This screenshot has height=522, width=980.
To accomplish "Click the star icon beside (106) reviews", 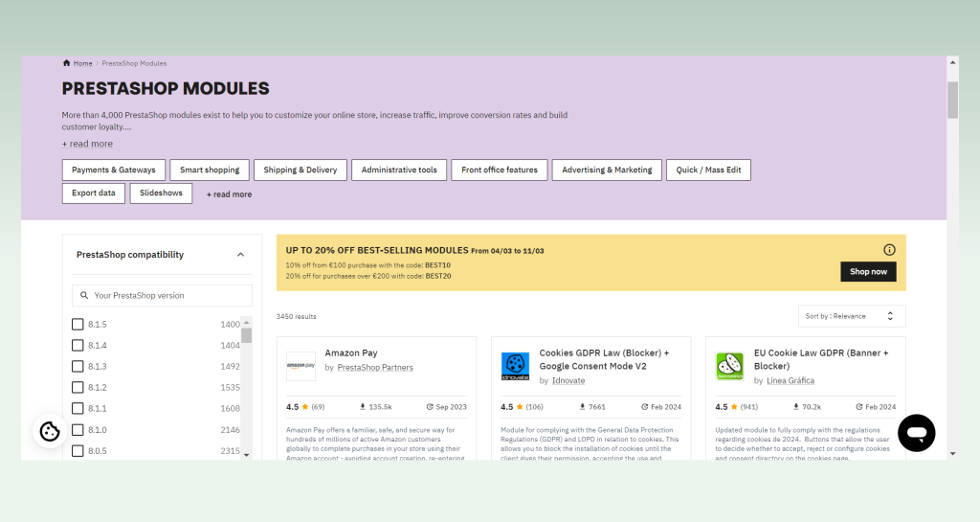I will tap(520, 407).
